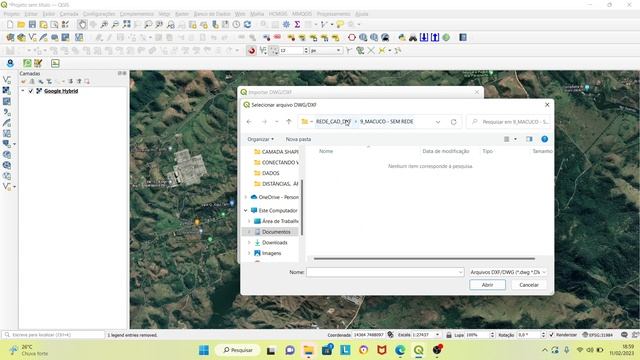
Task: Open the Complementos menu
Action: point(136,14)
